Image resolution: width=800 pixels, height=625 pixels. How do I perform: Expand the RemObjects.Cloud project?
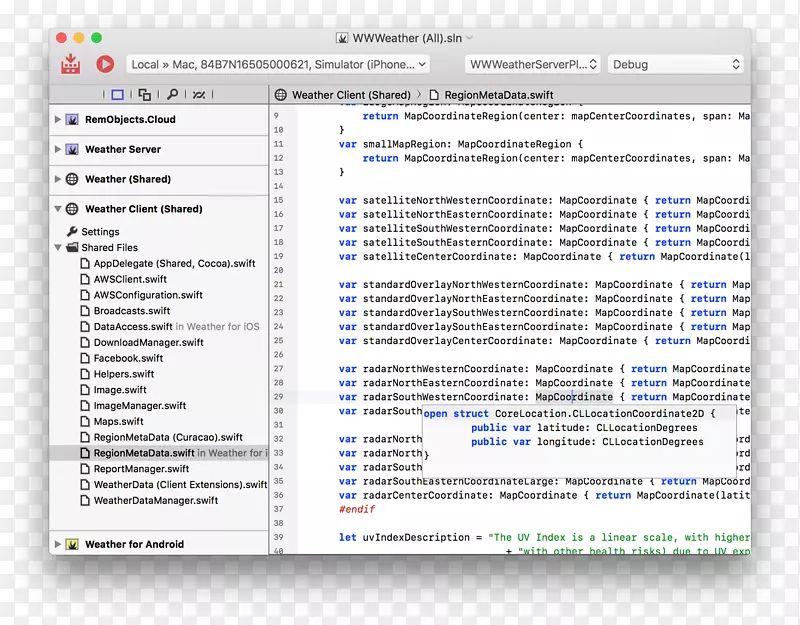(x=58, y=119)
